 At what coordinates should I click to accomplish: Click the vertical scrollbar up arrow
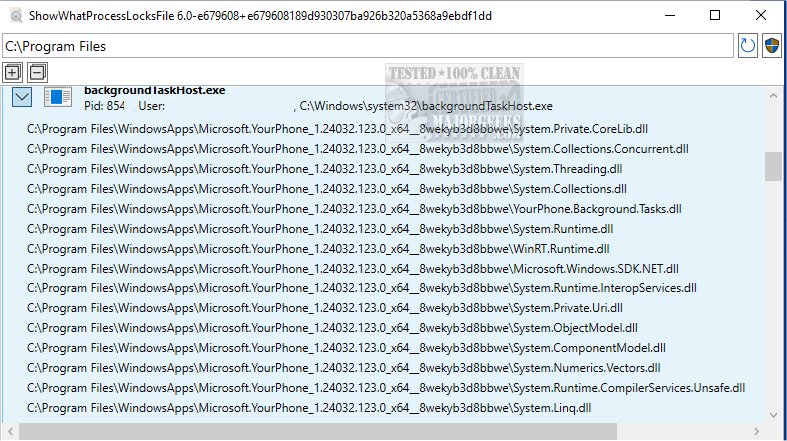pyautogui.click(x=773, y=95)
